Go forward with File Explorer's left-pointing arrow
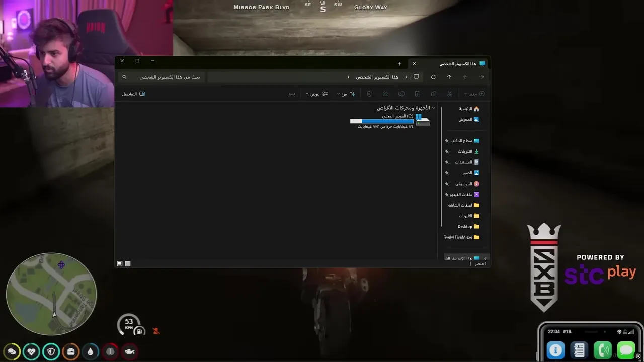This screenshot has height=362, width=644. [x=465, y=77]
